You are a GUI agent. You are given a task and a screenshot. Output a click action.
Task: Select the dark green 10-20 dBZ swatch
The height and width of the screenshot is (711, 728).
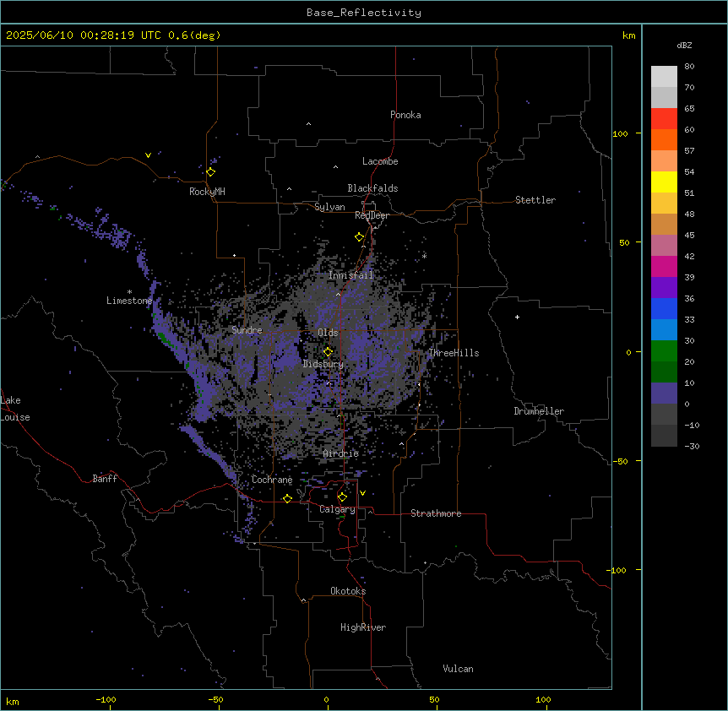[x=664, y=372]
